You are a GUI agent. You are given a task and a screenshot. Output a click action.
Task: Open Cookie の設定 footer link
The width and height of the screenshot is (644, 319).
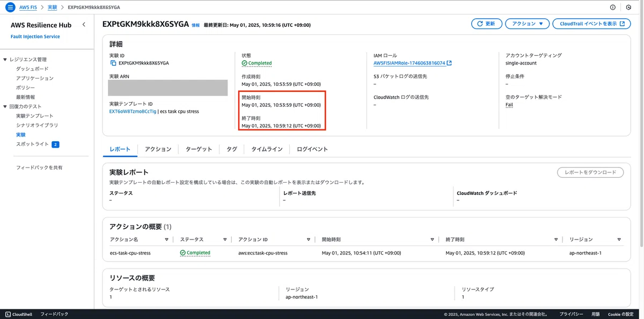click(x=621, y=314)
